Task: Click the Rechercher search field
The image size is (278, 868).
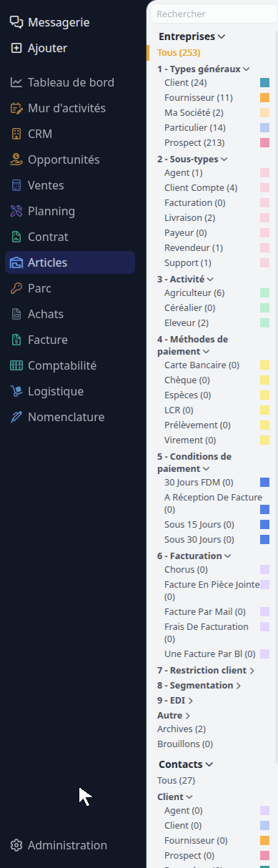Action: pyautogui.click(x=213, y=14)
